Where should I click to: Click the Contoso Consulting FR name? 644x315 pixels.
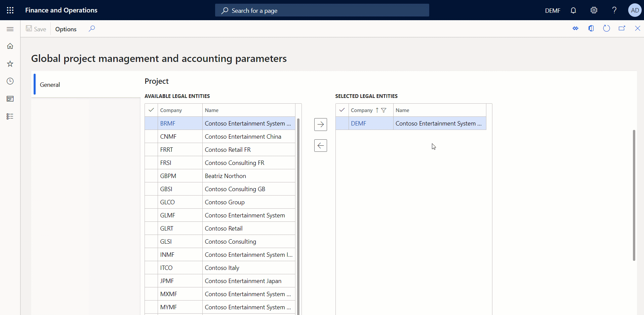point(235,163)
